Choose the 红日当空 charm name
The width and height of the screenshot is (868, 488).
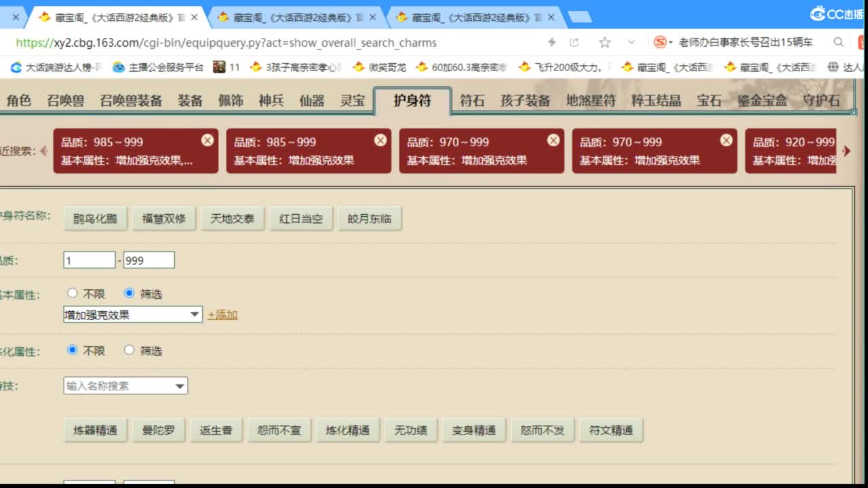click(x=301, y=218)
